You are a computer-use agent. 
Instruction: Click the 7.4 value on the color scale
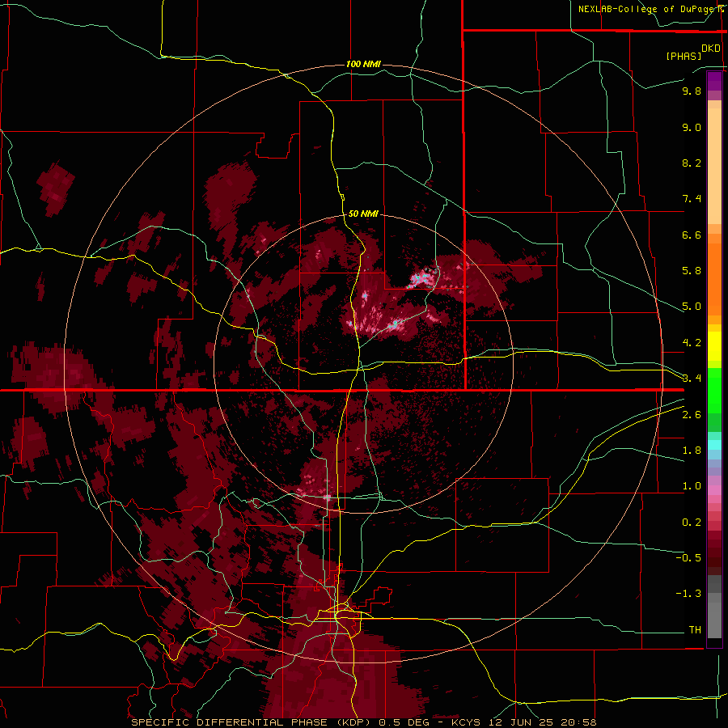[x=692, y=199]
